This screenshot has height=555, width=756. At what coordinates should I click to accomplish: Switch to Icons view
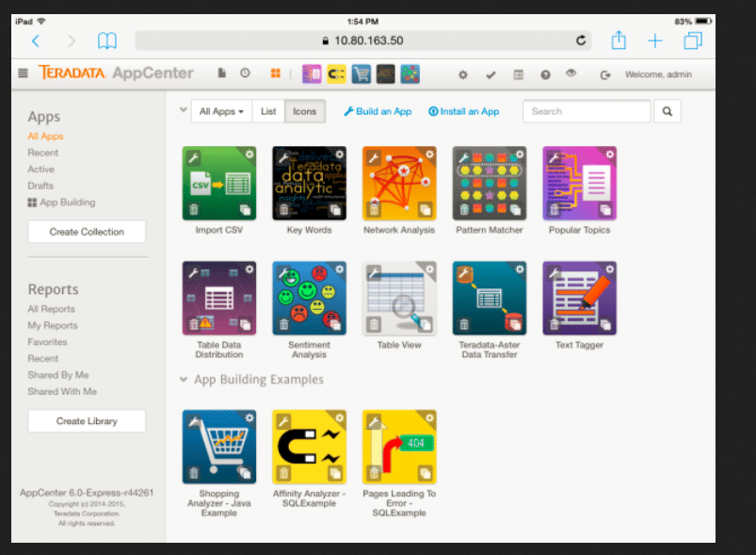click(304, 111)
